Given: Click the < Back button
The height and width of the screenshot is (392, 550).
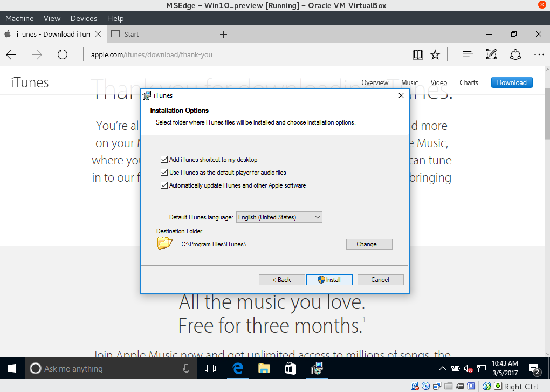Looking at the screenshot, I should (281, 280).
